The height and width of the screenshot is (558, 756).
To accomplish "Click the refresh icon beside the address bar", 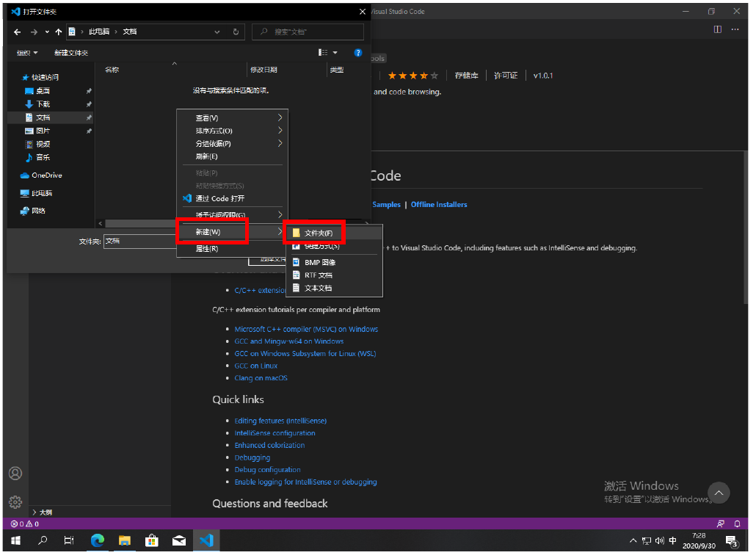I will [236, 32].
